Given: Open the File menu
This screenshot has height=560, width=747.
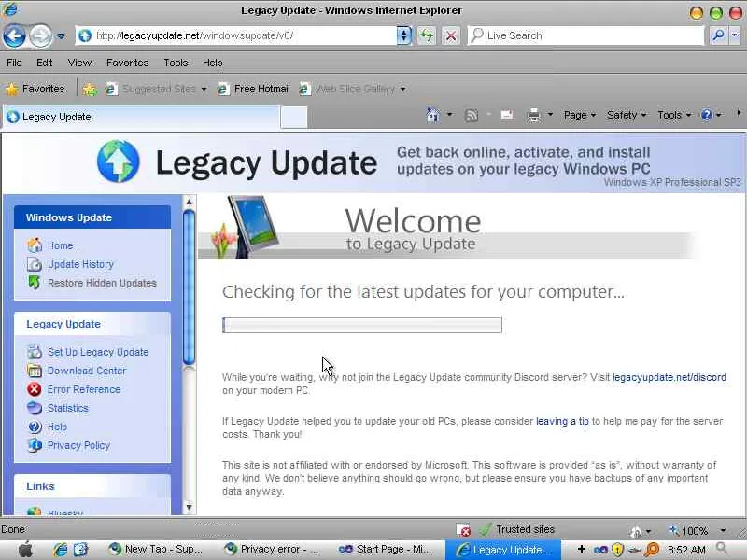Looking at the screenshot, I should (x=14, y=63).
